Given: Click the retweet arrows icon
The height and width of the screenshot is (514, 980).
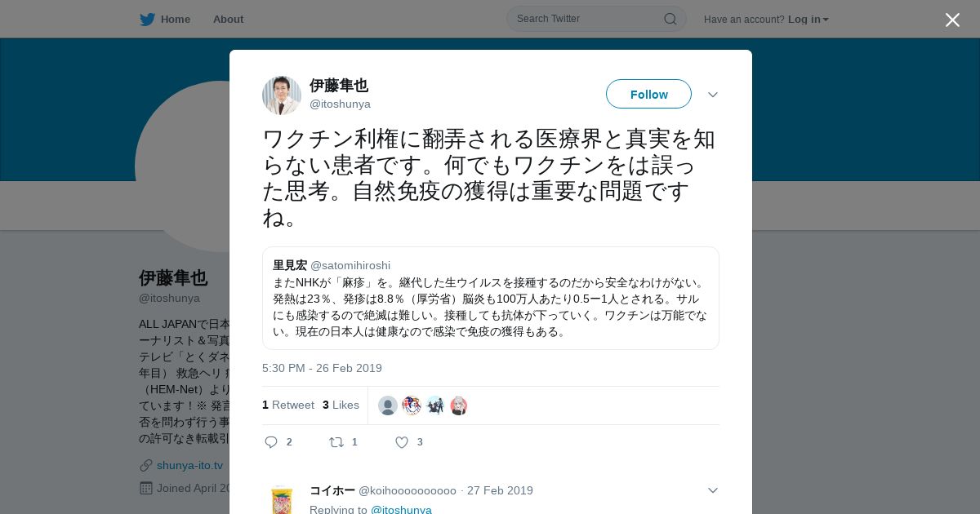Looking at the screenshot, I should 336,442.
